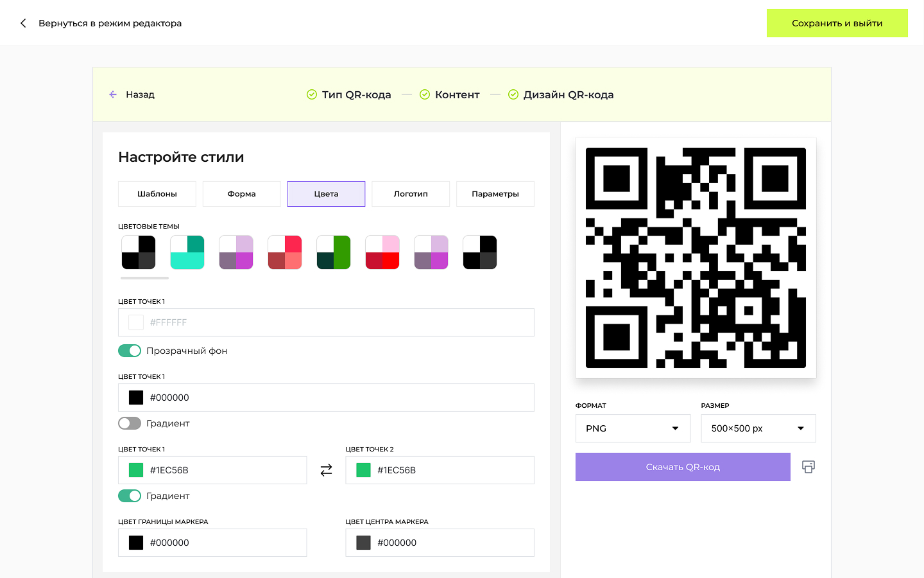Pick the dark green color theme

click(x=334, y=252)
